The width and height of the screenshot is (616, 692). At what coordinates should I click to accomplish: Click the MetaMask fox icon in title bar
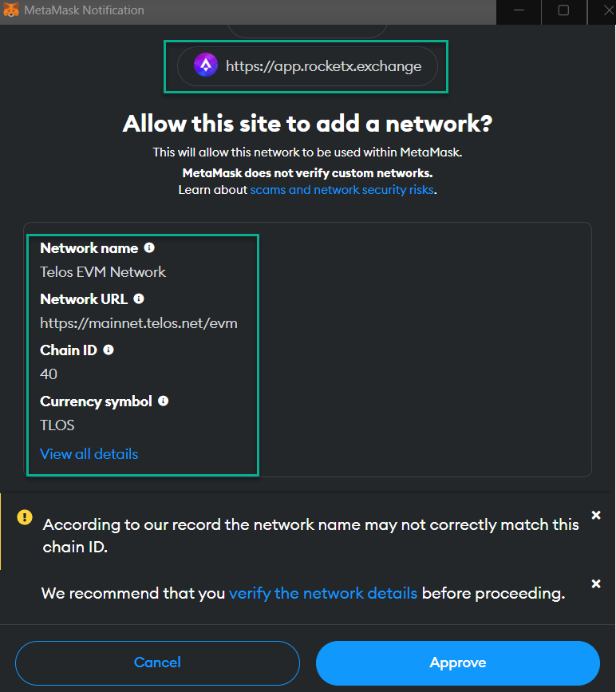click(x=10, y=10)
